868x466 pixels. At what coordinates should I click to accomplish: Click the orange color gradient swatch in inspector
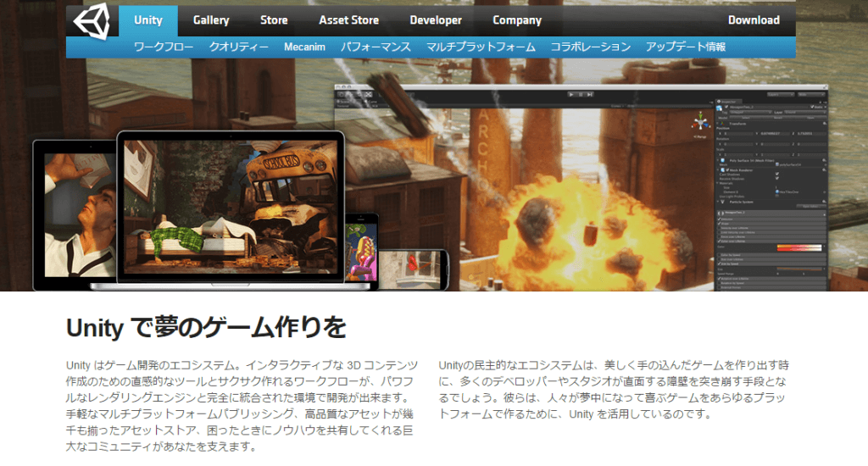(799, 248)
